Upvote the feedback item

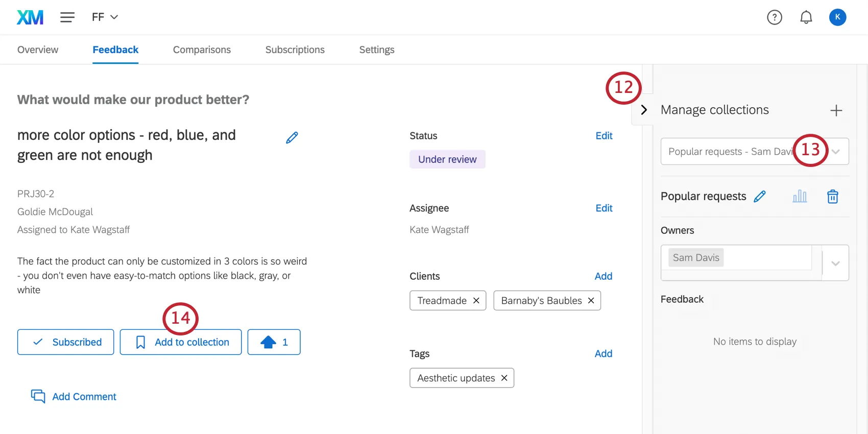point(274,342)
